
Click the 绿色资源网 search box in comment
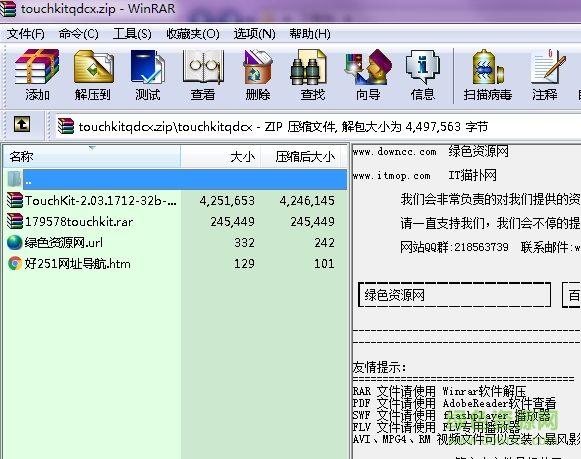[454, 295]
